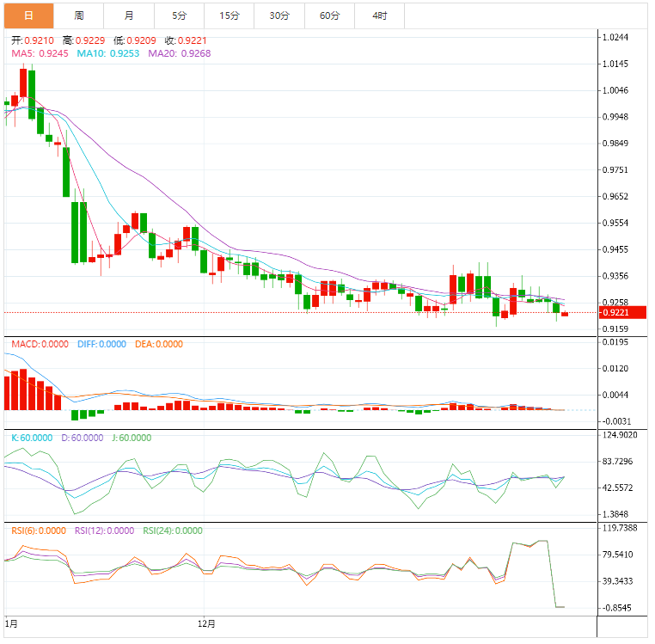Click the K:60.0000 KDJ label

point(32,438)
